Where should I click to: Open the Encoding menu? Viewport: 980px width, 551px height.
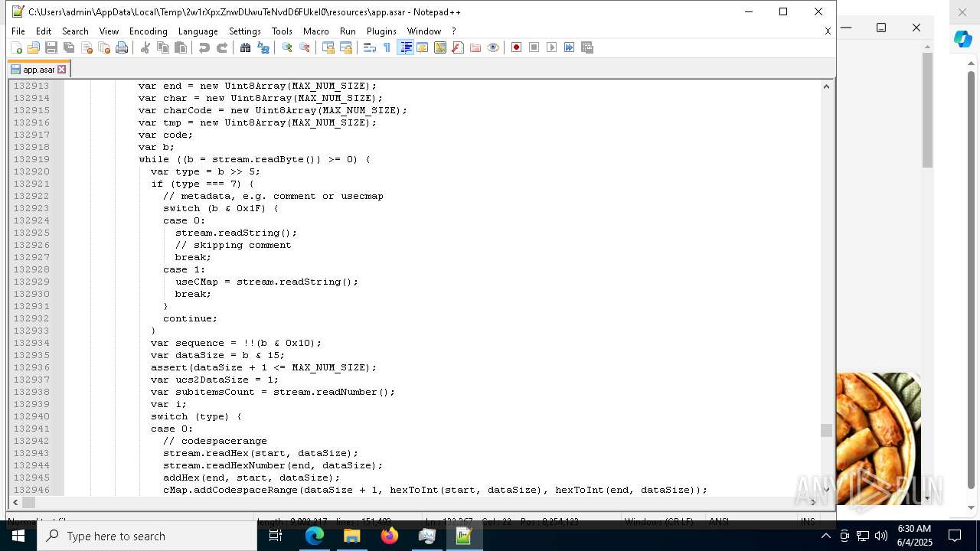[149, 31]
